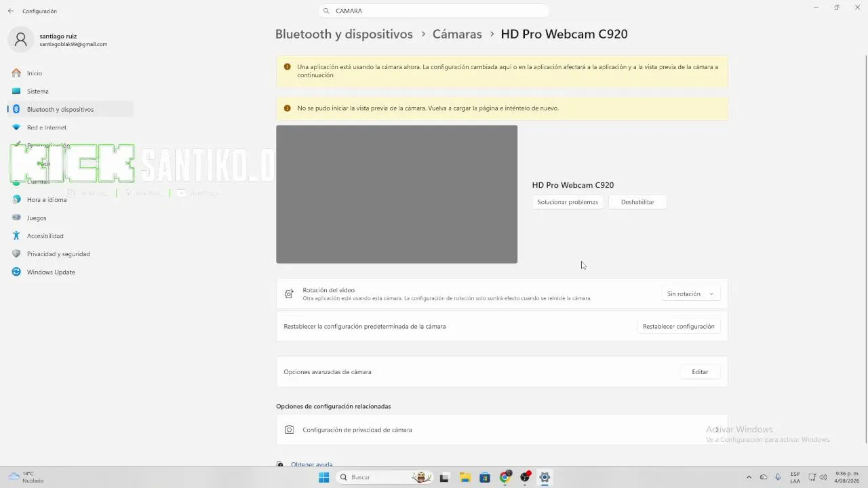Image resolution: width=868 pixels, height=488 pixels.
Task: Go to the Cámaras breadcrumb
Action: 457,34
